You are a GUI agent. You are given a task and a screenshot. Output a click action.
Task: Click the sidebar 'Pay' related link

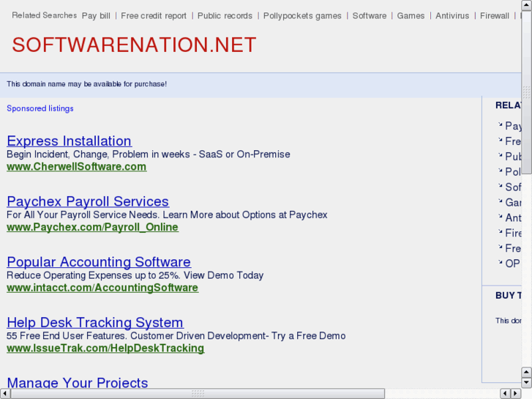click(513, 126)
